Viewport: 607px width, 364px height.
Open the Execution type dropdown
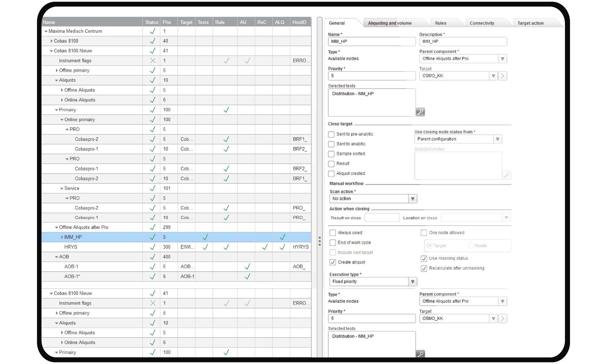(412, 282)
